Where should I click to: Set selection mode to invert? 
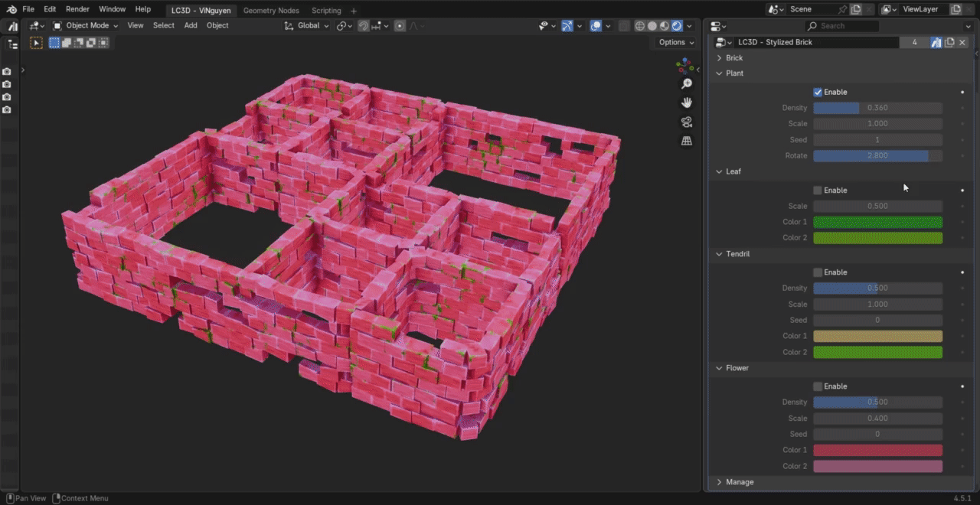point(91,43)
